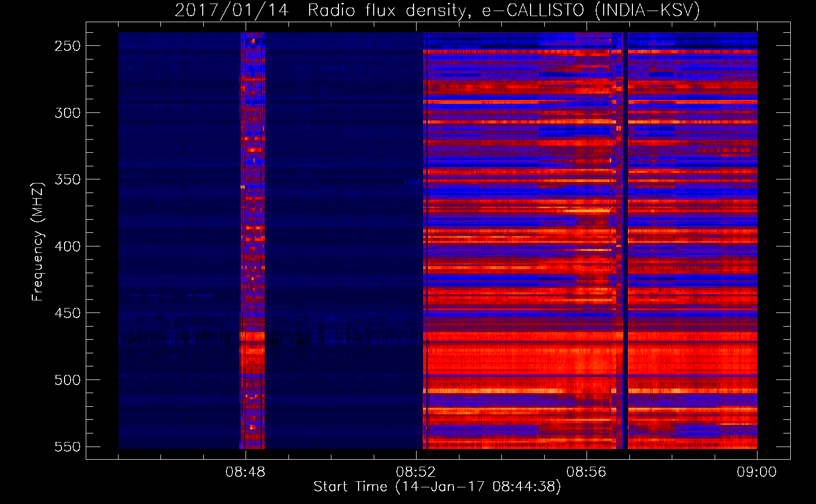Click the 400 frequency tick label
The image size is (816, 504).
68,246
